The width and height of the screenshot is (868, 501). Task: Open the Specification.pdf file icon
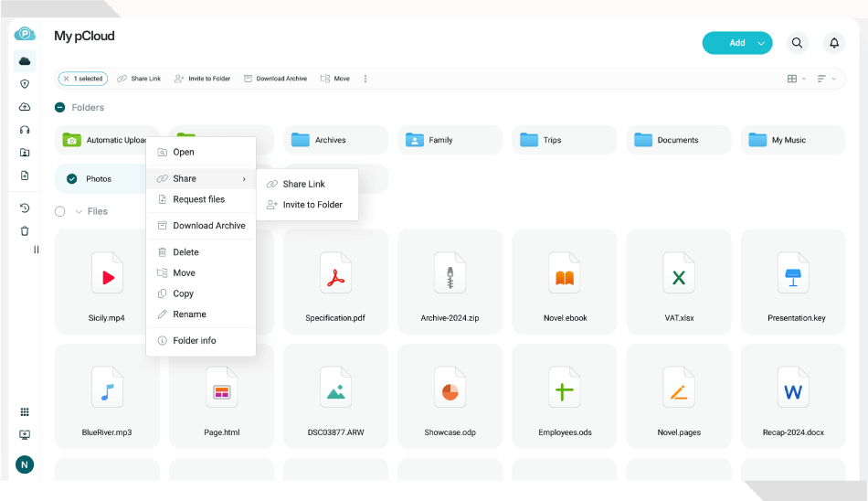point(335,273)
